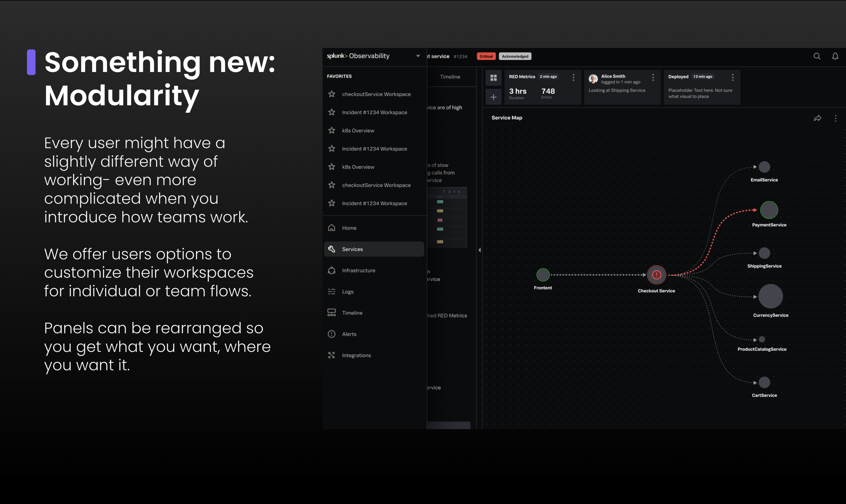
Task: Select the EmailService node
Action: [764, 167]
